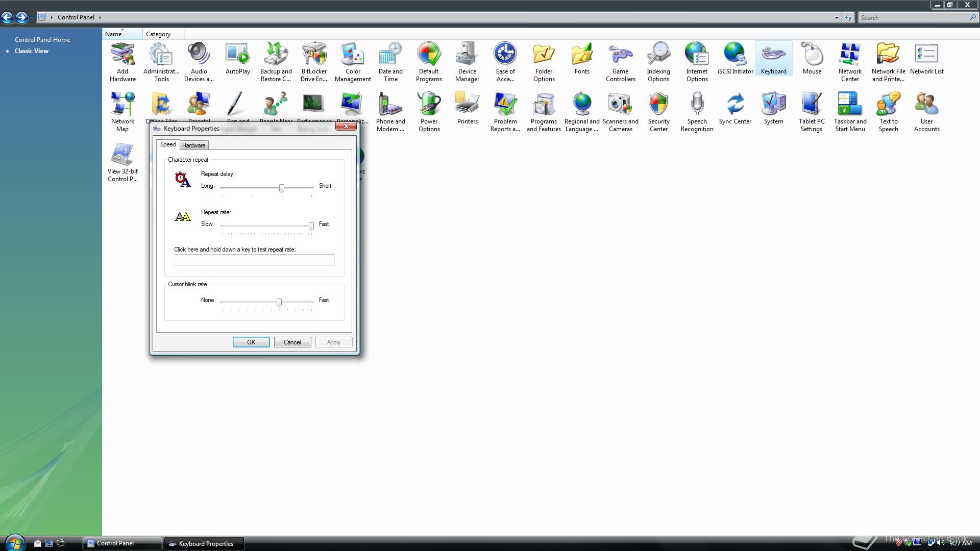Click the Windows Start orb

point(14,543)
